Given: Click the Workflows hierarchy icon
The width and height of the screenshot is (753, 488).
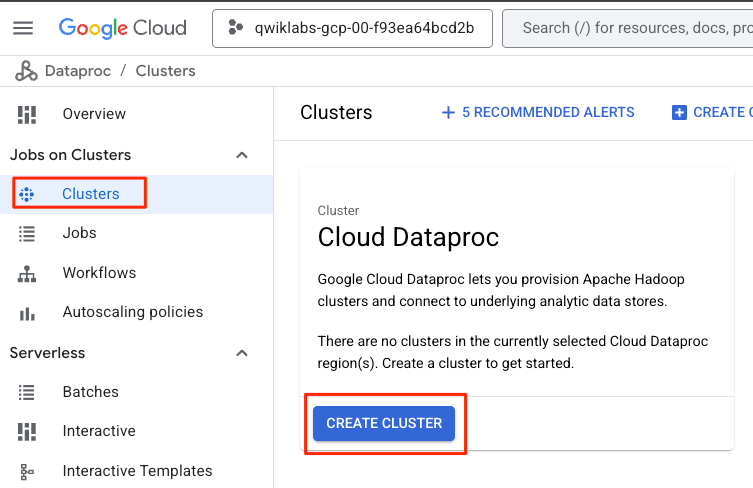Looking at the screenshot, I should coord(27,273).
